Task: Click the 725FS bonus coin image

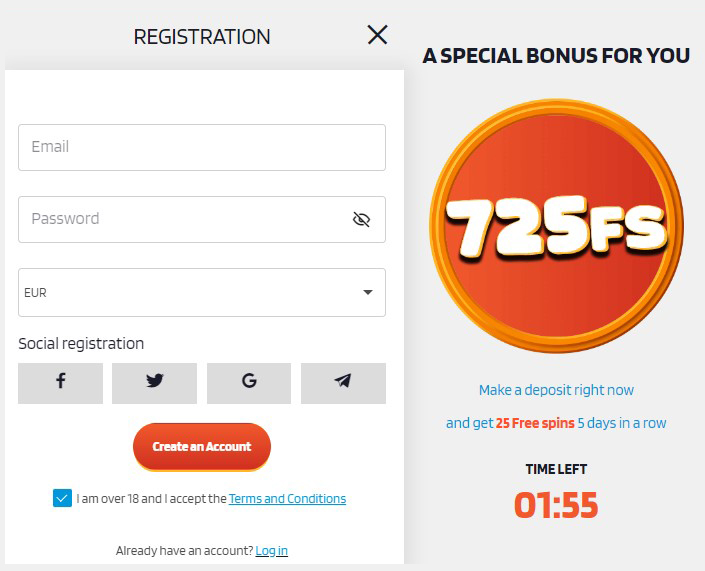Action: pyautogui.click(x=556, y=228)
